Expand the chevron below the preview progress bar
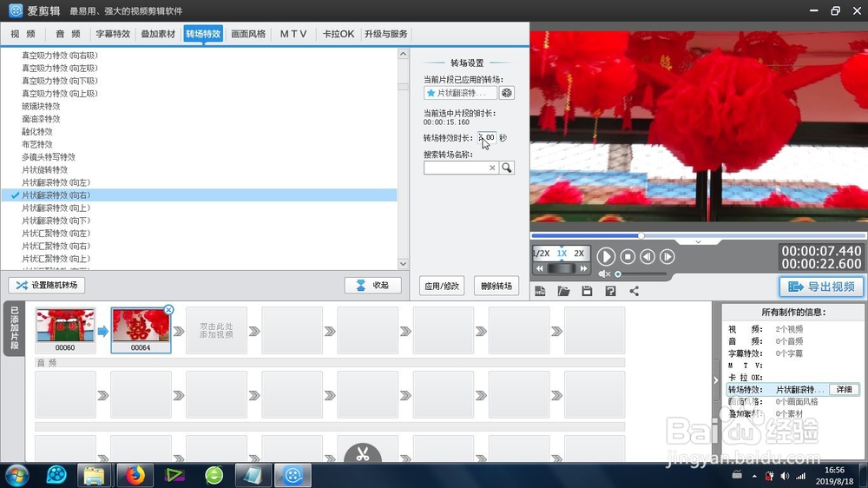This screenshot has width=868, height=488. click(x=698, y=242)
